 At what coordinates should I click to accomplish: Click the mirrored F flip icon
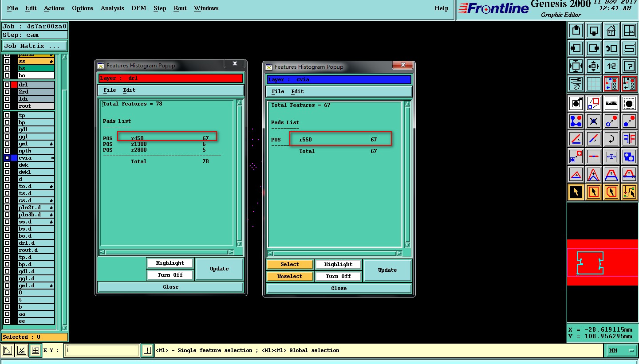click(x=629, y=139)
